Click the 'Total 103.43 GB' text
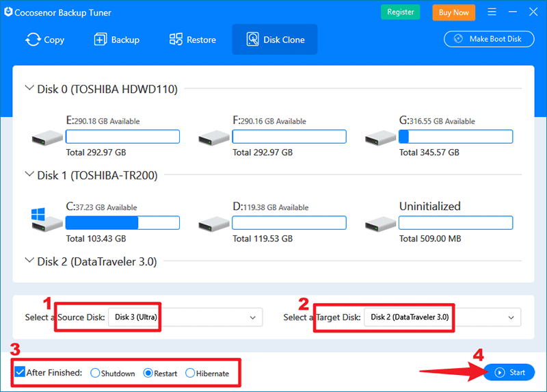The width and height of the screenshot is (547, 392). [96, 239]
